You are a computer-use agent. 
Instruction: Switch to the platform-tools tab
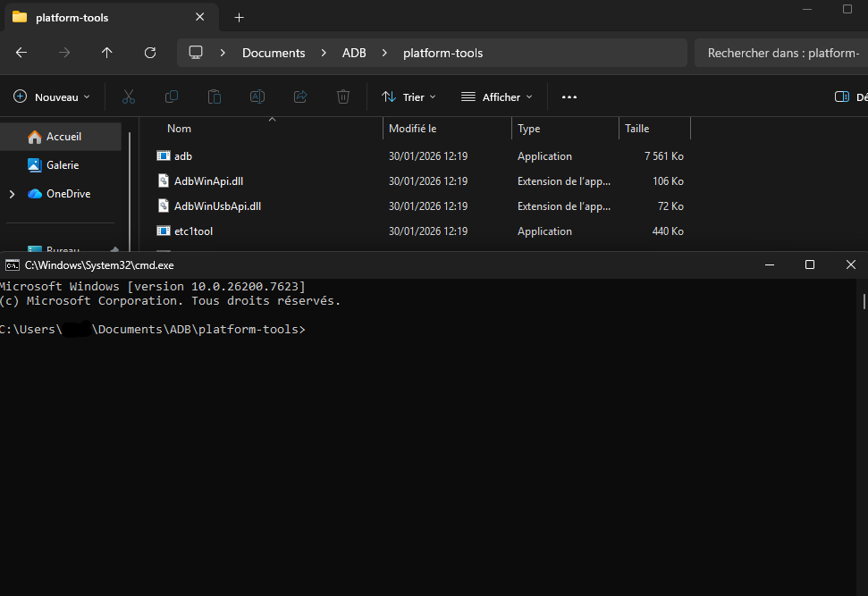[98, 17]
